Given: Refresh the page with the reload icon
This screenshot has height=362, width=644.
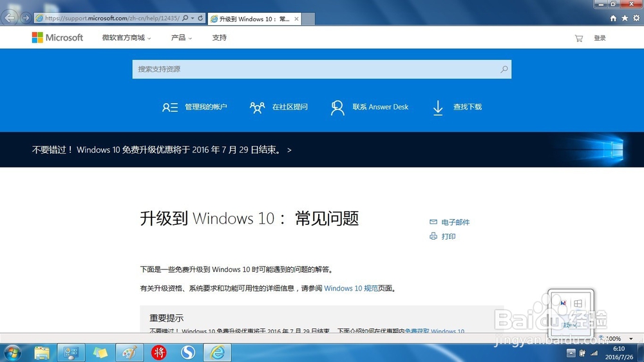Looking at the screenshot, I should tap(200, 18).
